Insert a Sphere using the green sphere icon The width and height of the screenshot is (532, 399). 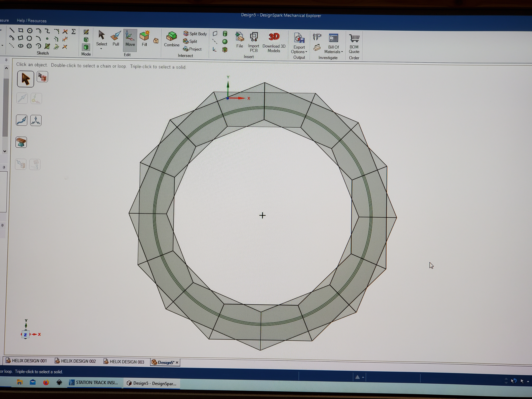pyautogui.click(x=225, y=42)
